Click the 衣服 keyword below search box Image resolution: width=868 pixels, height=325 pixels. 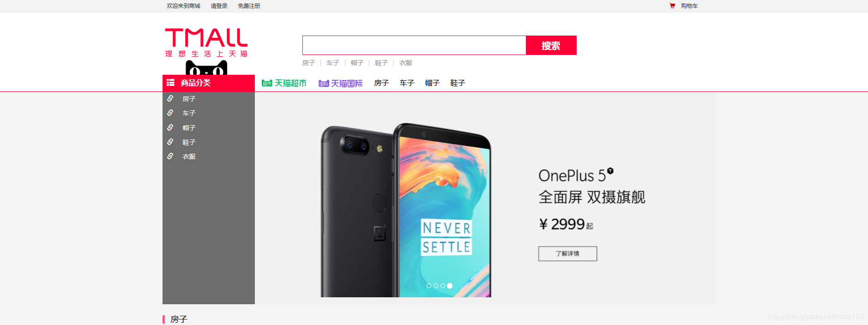406,63
